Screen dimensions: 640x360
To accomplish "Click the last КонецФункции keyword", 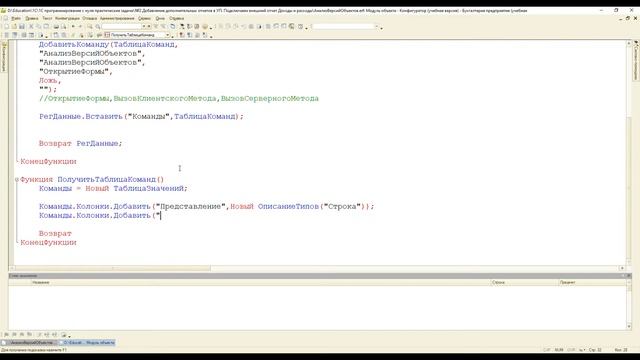I will [x=48, y=242].
